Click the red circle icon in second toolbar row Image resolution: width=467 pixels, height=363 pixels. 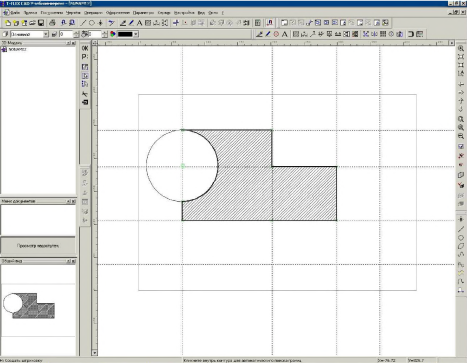276,34
